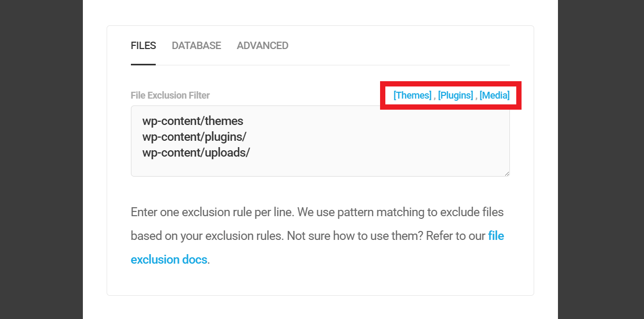644x319 pixels.
Task: Click the File Exclusion Filter label
Action: click(x=170, y=95)
